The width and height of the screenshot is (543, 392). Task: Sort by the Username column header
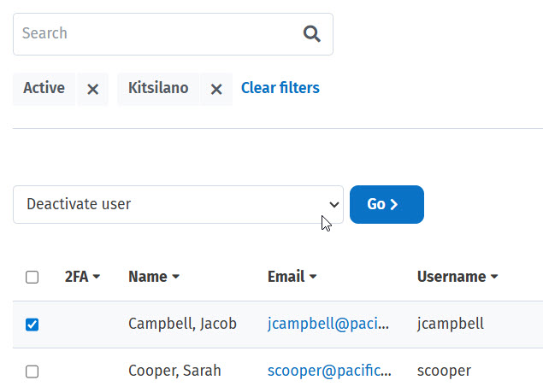pos(457,277)
